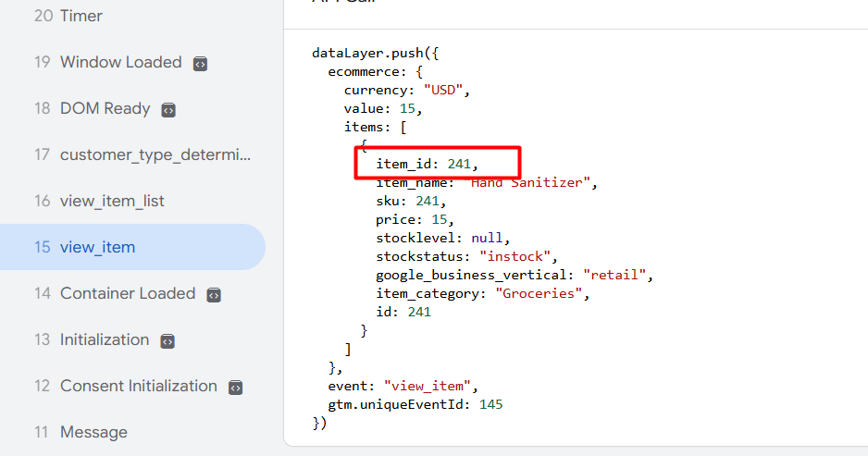This screenshot has height=456, width=868.
Task: Select the view_item_list event
Action: (112, 201)
